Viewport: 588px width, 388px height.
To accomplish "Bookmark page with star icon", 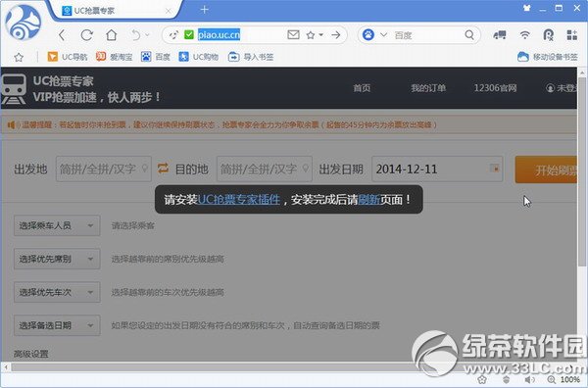I will 311,35.
